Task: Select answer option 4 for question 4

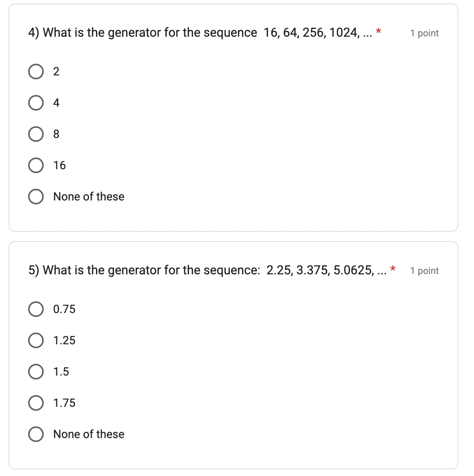Action: tap(36, 102)
